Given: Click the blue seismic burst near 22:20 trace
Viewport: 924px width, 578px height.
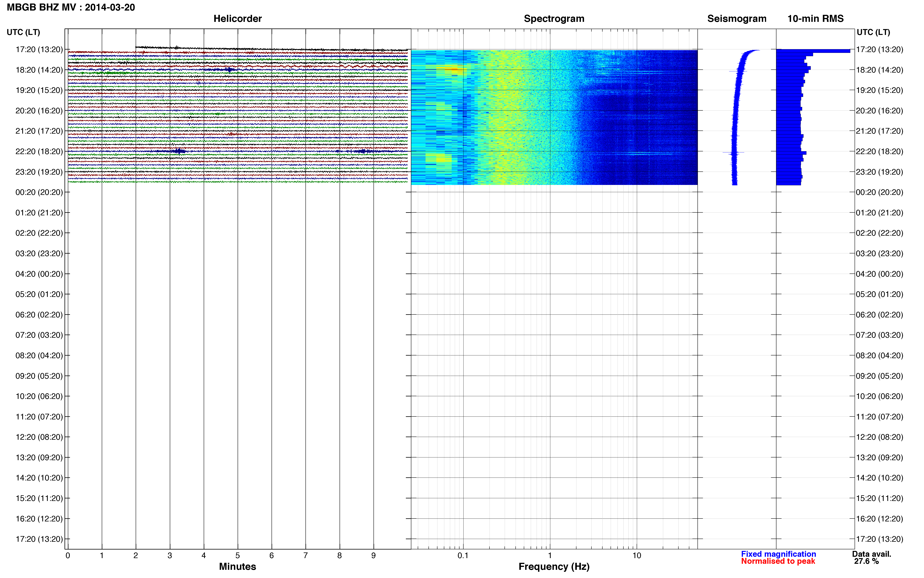Looking at the screenshot, I should (178, 151).
